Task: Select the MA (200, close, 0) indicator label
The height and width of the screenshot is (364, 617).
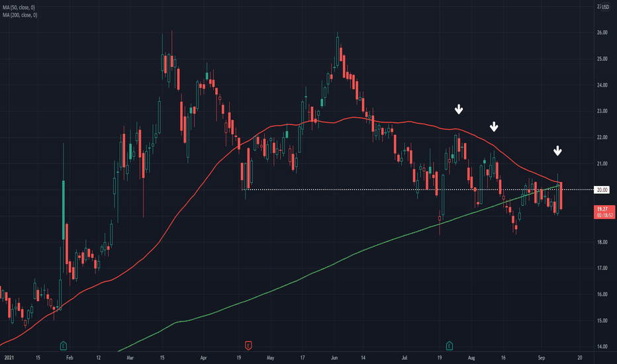Action: [x=20, y=15]
